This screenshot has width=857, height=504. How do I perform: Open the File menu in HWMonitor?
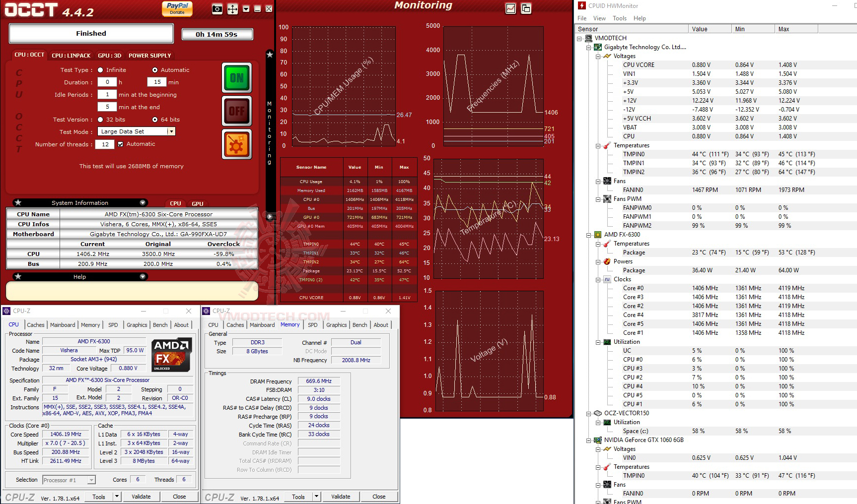582,18
